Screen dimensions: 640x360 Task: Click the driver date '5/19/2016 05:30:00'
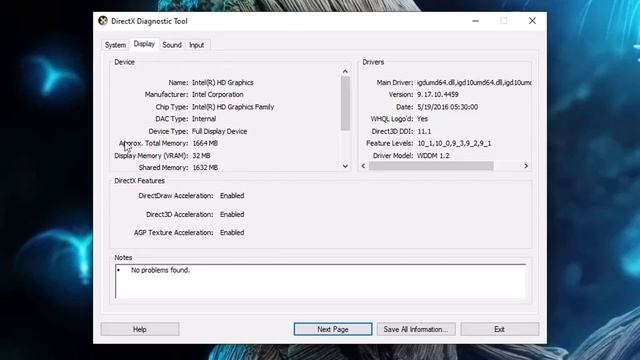coord(447,107)
